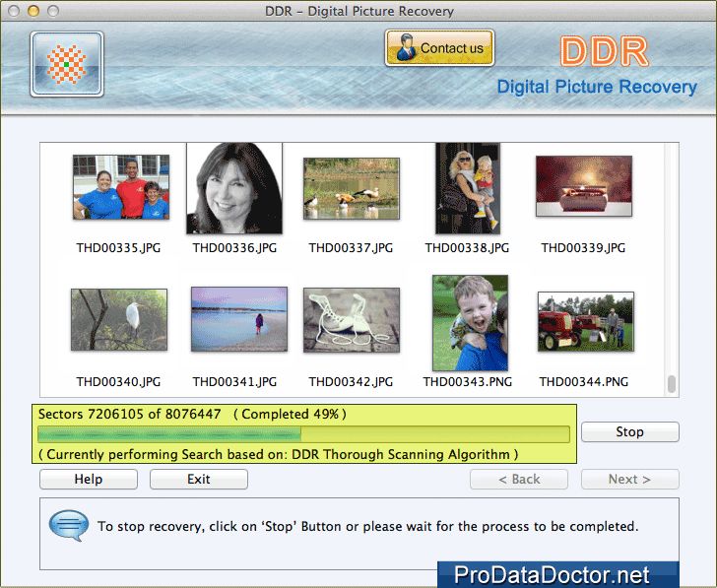Image resolution: width=717 pixels, height=588 pixels.
Task: Click the Digital Picture Recovery header title
Action: pyautogui.click(x=597, y=87)
